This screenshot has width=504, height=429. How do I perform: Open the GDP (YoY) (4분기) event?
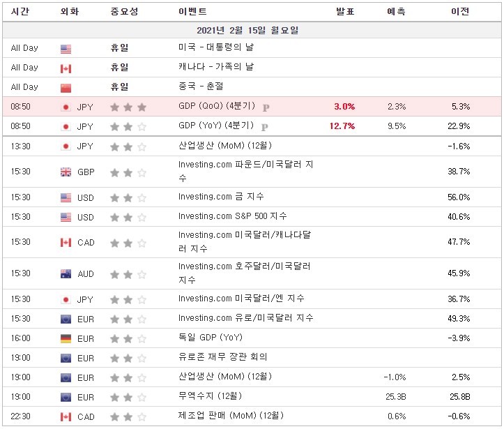216,126
